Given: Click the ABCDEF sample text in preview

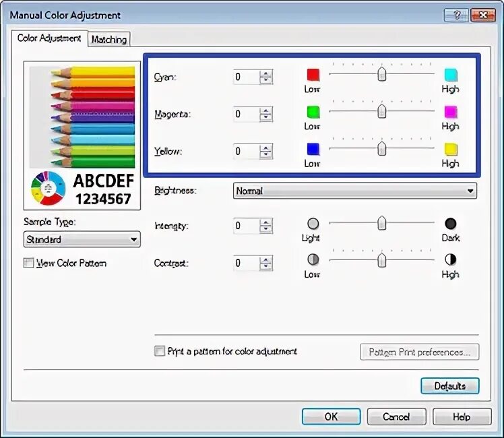Looking at the screenshot, I should click(x=104, y=181).
